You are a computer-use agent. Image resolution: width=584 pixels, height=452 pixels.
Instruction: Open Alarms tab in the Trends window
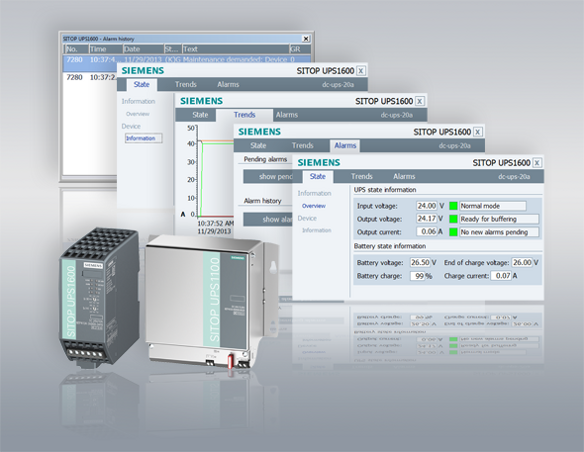286,115
